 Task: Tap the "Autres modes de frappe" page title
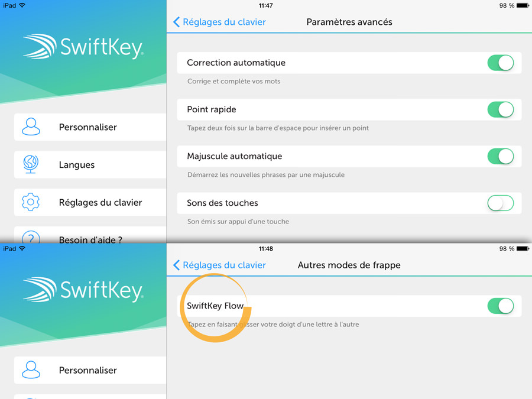pyautogui.click(x=349, y=265)
